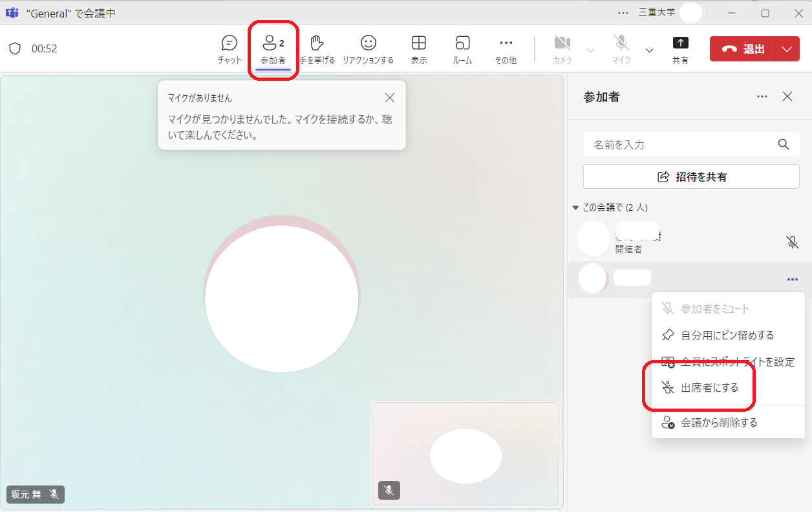The image size is (812, 512).
Task: Click organizer's muted microphone icon
Action: click(792, 242)
